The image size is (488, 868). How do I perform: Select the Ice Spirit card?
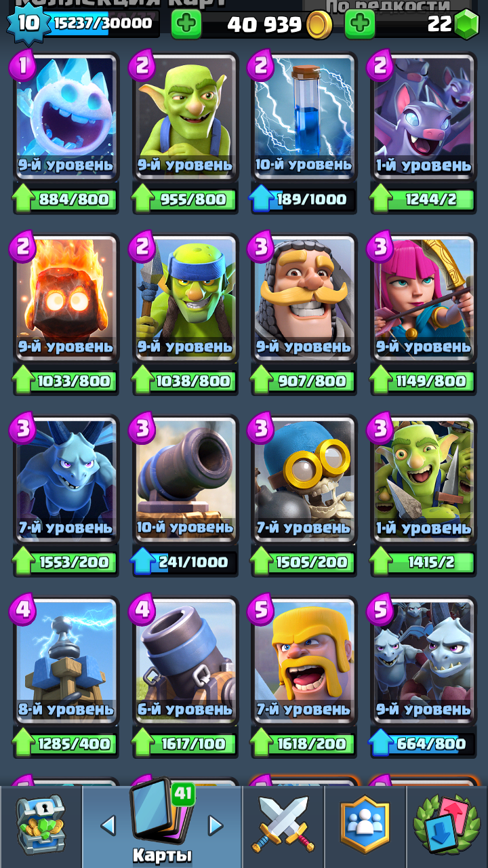66,117
